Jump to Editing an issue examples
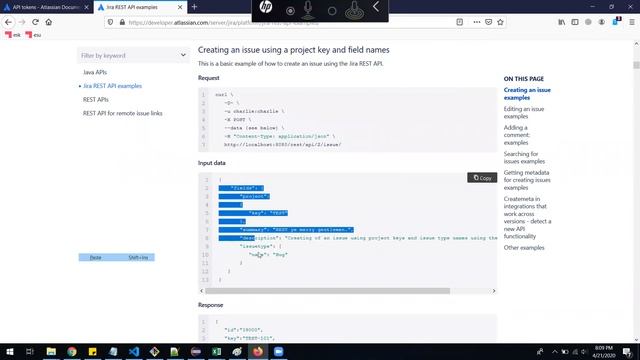Screen dimensions: 640x360 tap(524, 113)
